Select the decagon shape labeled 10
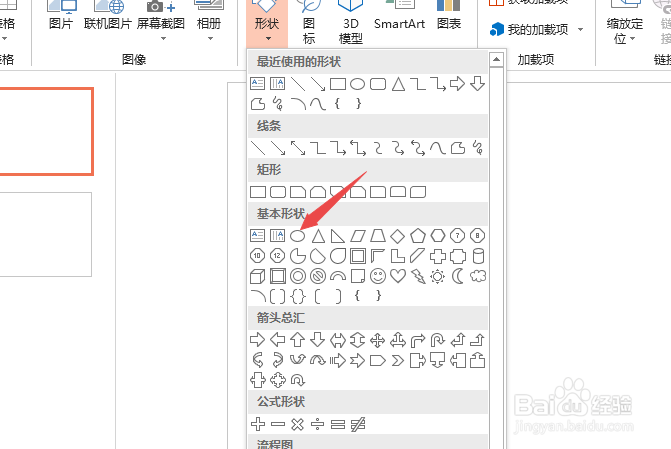671x449 pixels. pyautogui.click(x=257, y=256)
